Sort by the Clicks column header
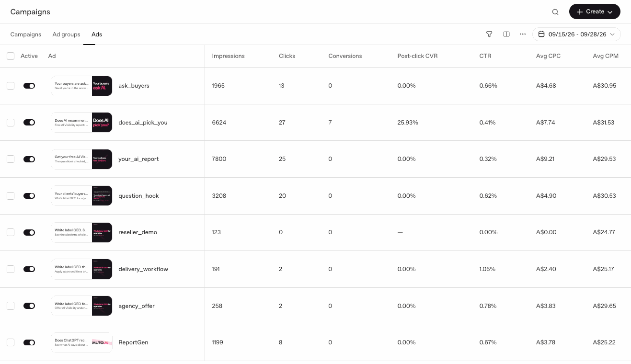The height and width of the screenshot is (364, 631). click(287, 56)
